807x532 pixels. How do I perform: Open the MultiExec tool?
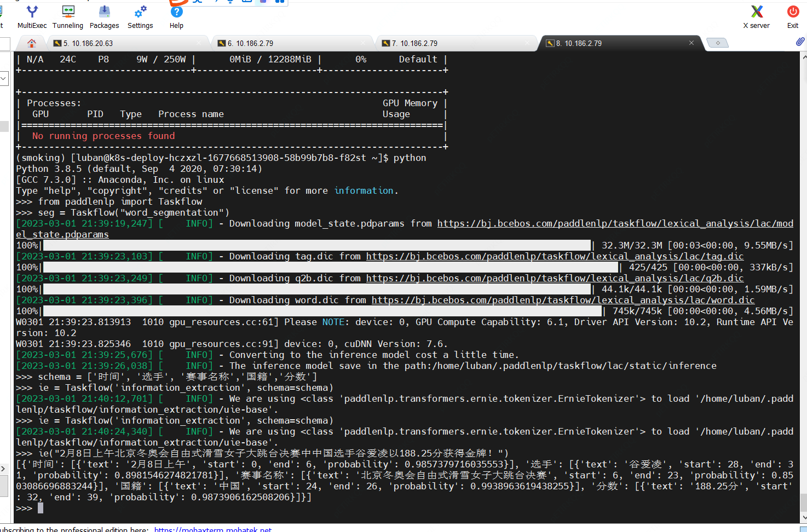tap(32, 17)
